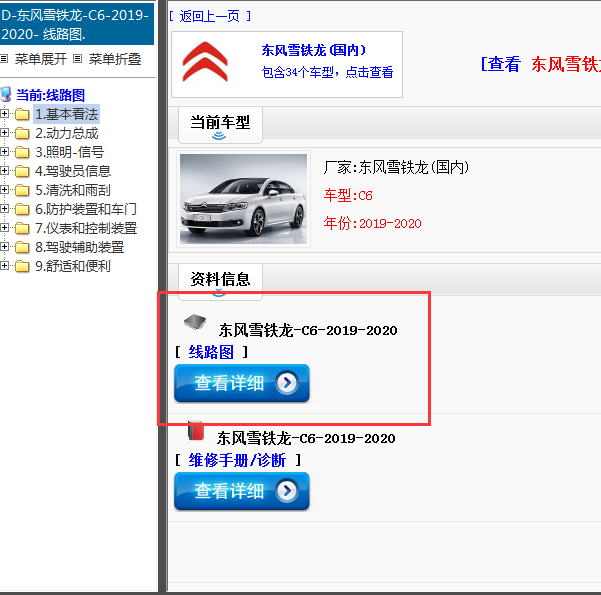Expand the 7.仪表和控制装置 tree node
Screen dimensions: 601x595
point(4,228)
